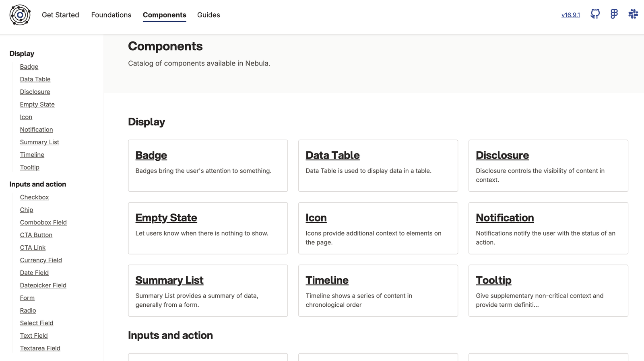
Task: Click the Nebula logo icon
Action: coord(20,15)
